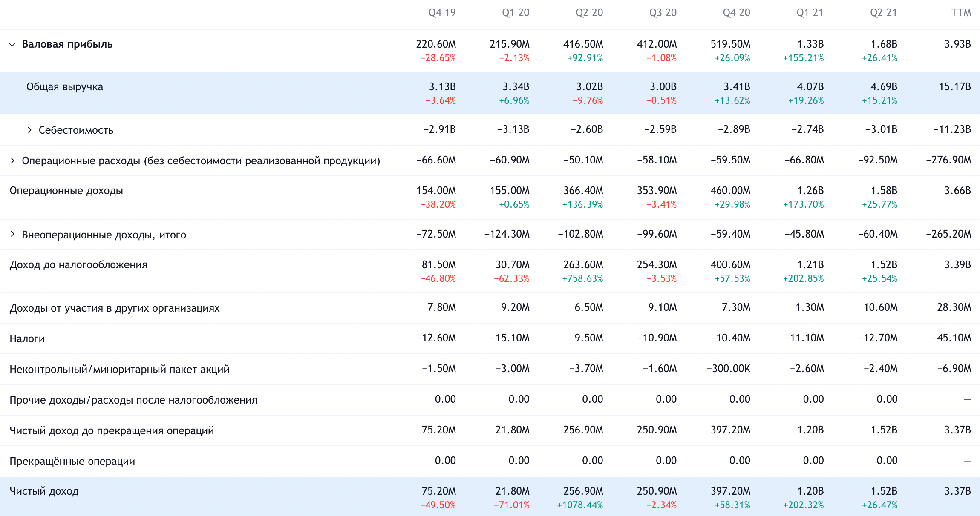The height and width of the screenshot is (516, 980).
Task: Click total revenue TTM value 15.17B
Action: pos(955,87)
